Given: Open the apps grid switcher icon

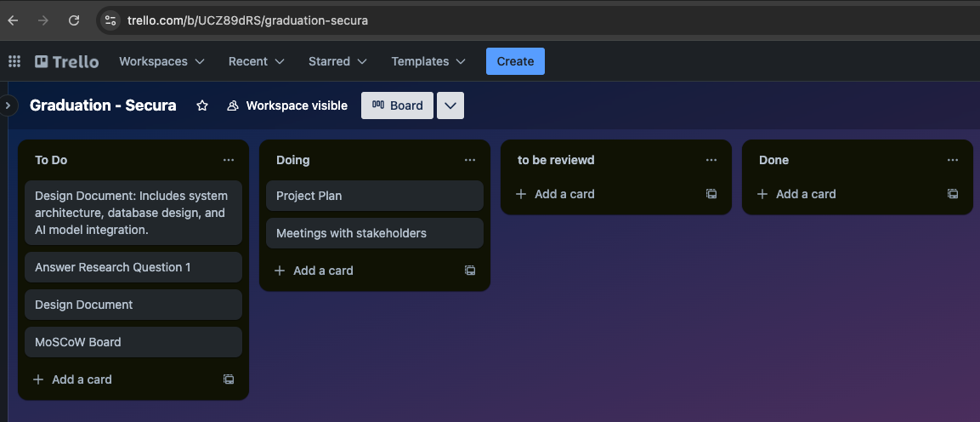Looking at the screenshot, I should [14, 61].
